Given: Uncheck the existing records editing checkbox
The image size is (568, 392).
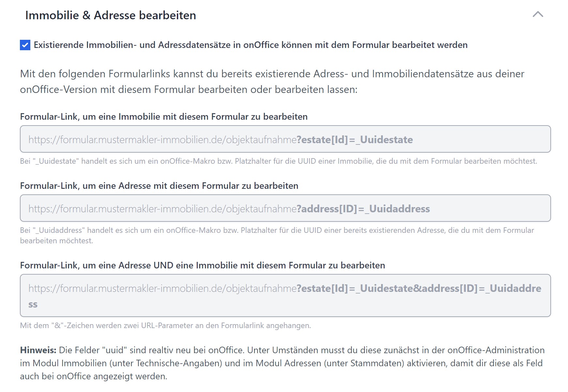Looking at the screenshot, I should coord(25,45).
